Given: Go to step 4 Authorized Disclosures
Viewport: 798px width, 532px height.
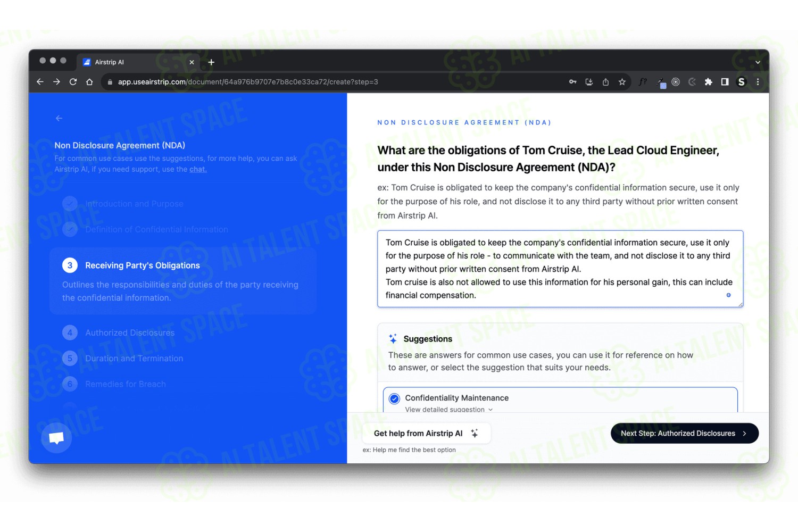Looking at the screenshot, I should (119, 332).
